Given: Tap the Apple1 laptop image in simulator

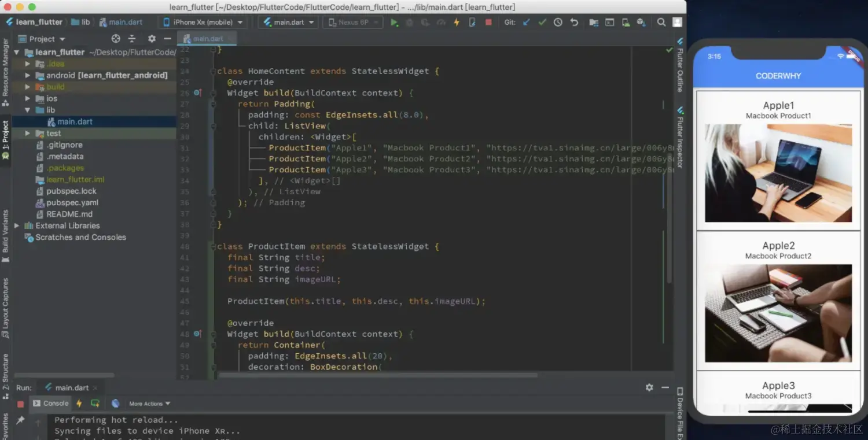Looking at the screenshot, I should coord(778,173).
